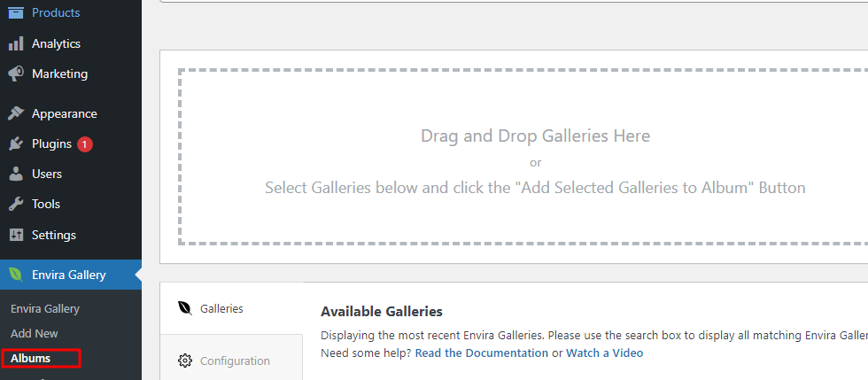This screenshot has width=868, height=380.
Task: Switch to the Galleries tab
Action: (221, 308)
